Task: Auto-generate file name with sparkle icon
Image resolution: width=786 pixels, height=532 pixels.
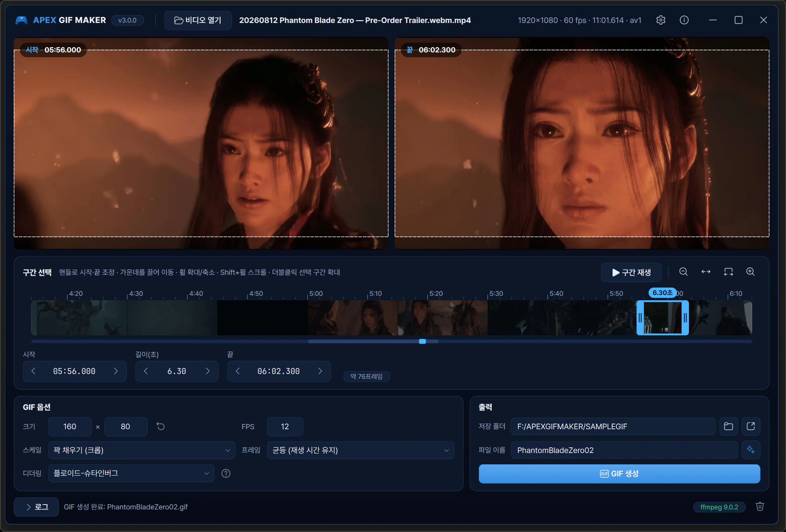Action: click(x=751, y=450)
